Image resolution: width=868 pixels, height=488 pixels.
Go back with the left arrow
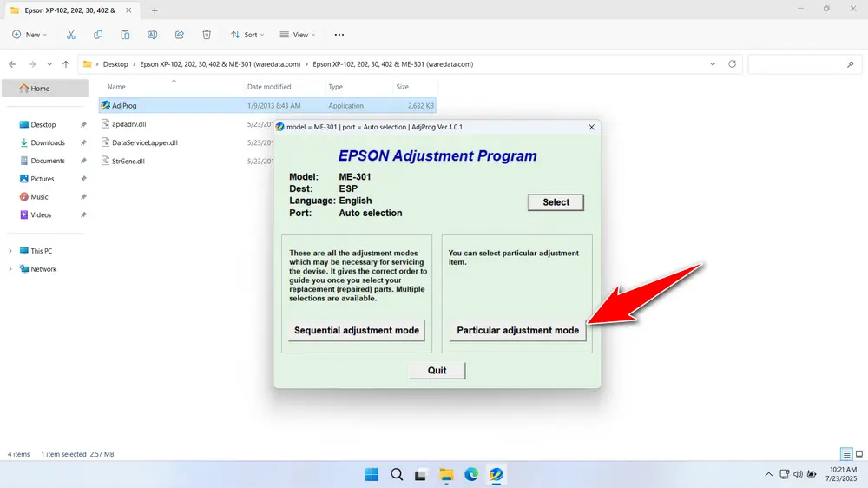[12, 64]
